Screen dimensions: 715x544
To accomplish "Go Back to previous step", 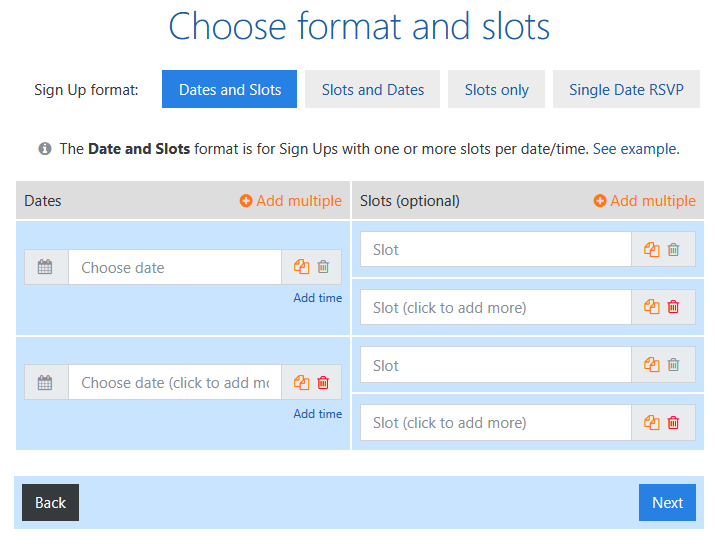I will pyautogui.click(x=51, y=503).
